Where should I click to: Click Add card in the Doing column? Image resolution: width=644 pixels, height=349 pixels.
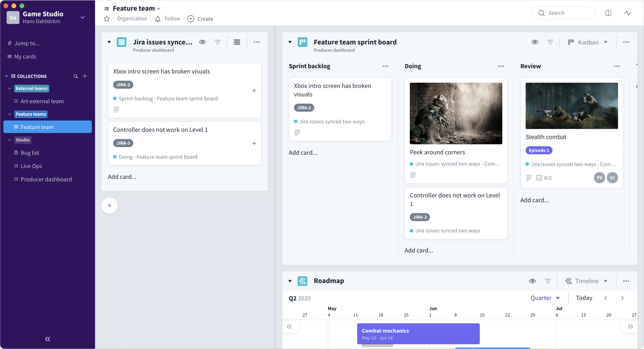click(419, 250)
